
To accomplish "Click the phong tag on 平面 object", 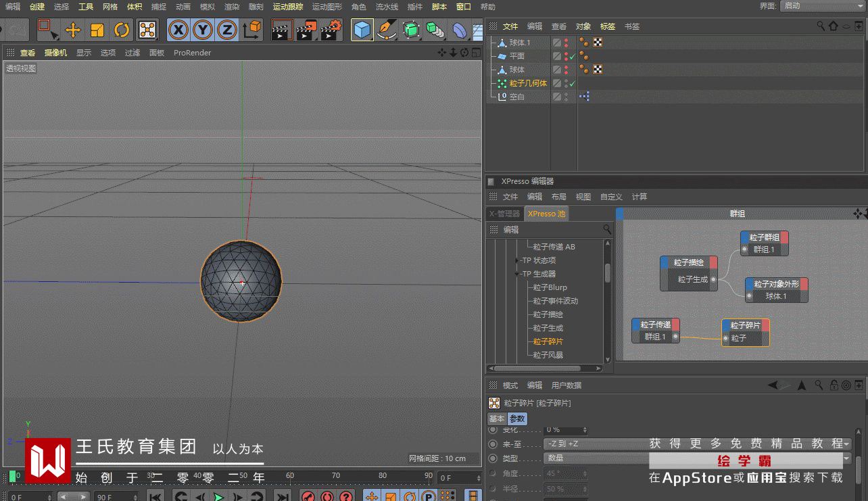I will point(584,56).
